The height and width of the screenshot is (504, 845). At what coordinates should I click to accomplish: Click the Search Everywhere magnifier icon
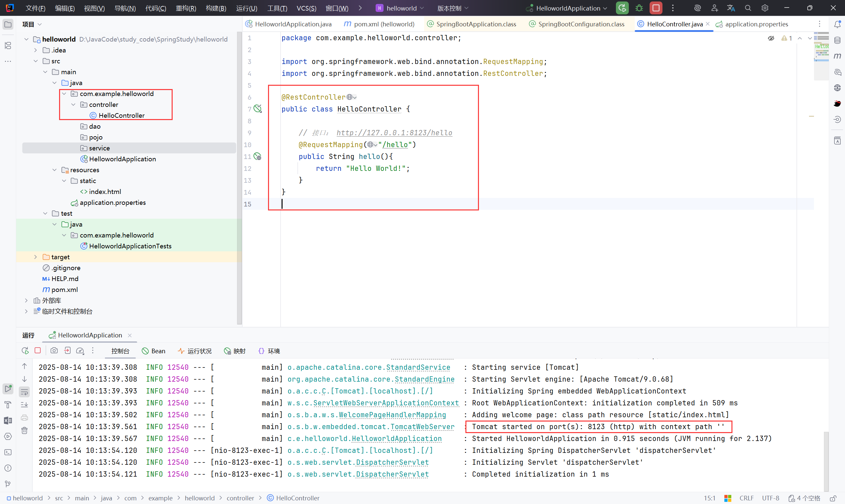(x=748, y=8)
